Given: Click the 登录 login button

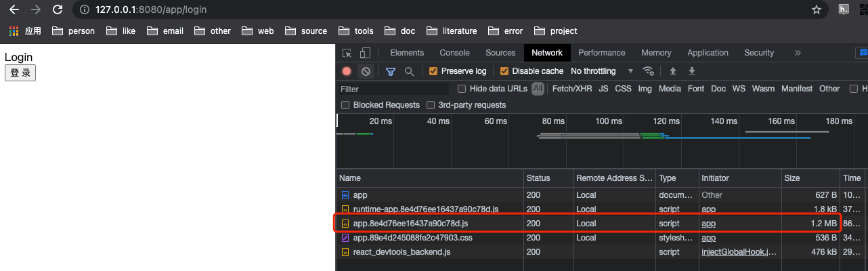Looking at the screenshot, I should click(20, 72).
